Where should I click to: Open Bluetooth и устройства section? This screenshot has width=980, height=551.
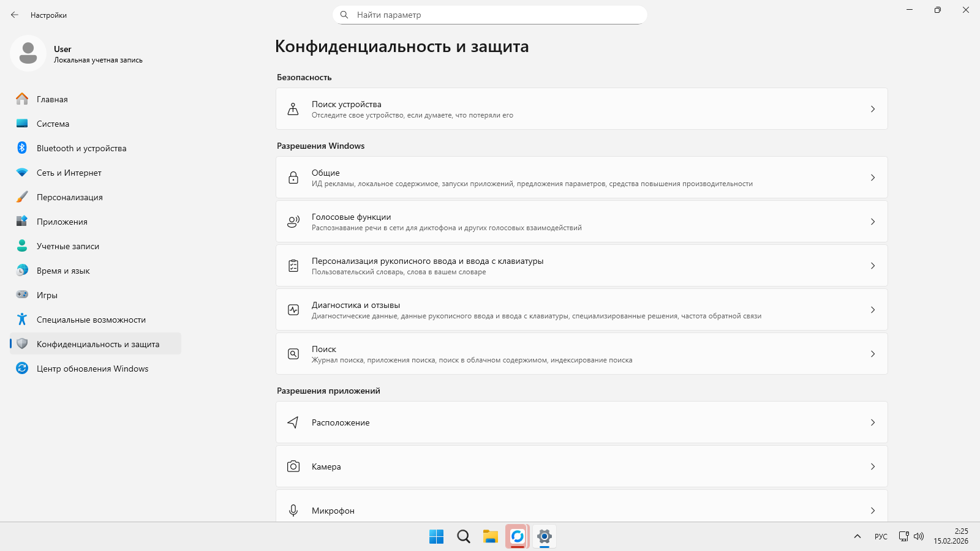(x=96, y=148)
